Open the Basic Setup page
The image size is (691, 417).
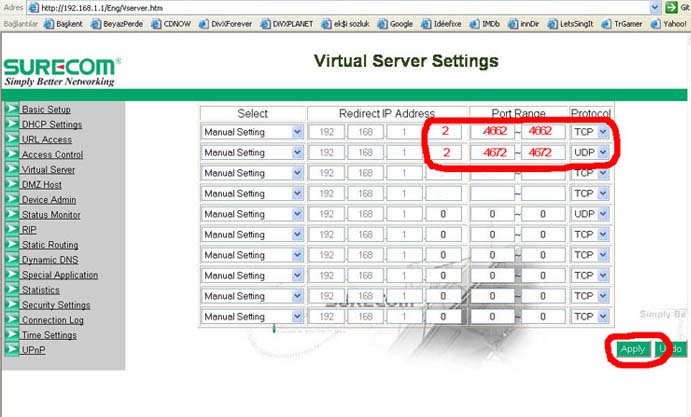click(x=46, y=109)
